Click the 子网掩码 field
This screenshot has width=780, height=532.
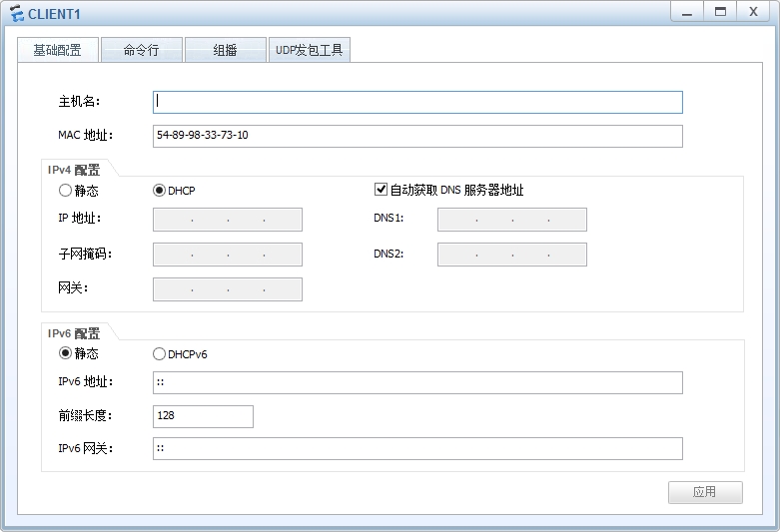[228, 255]
